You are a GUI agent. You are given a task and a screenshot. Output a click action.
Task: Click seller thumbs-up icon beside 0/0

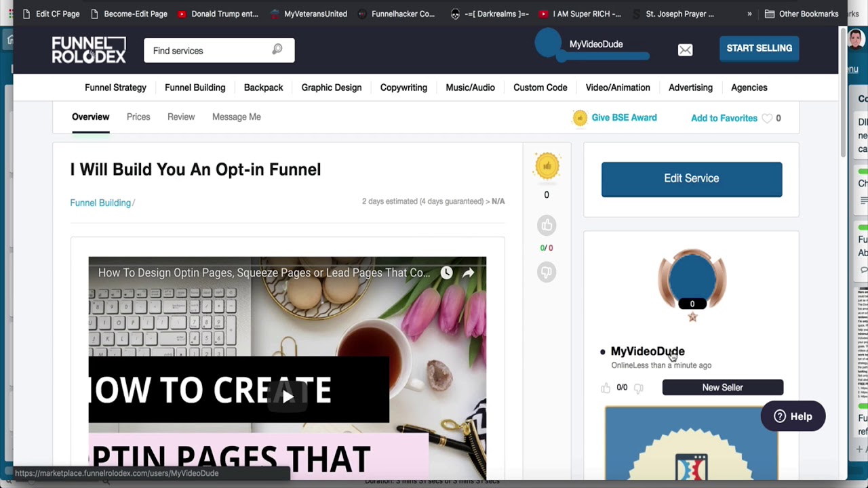[606, 388]
